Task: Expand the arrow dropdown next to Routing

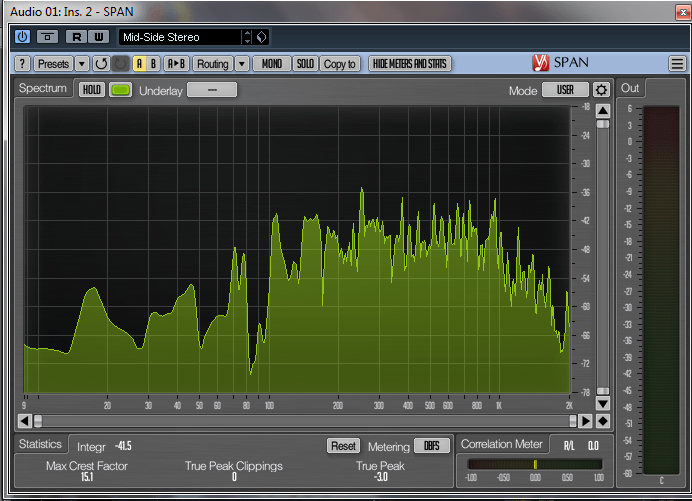Action: pos(241,64)
